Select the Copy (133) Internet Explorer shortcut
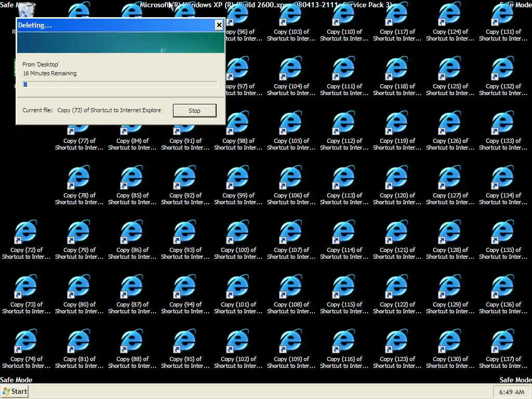 (503, 131)
